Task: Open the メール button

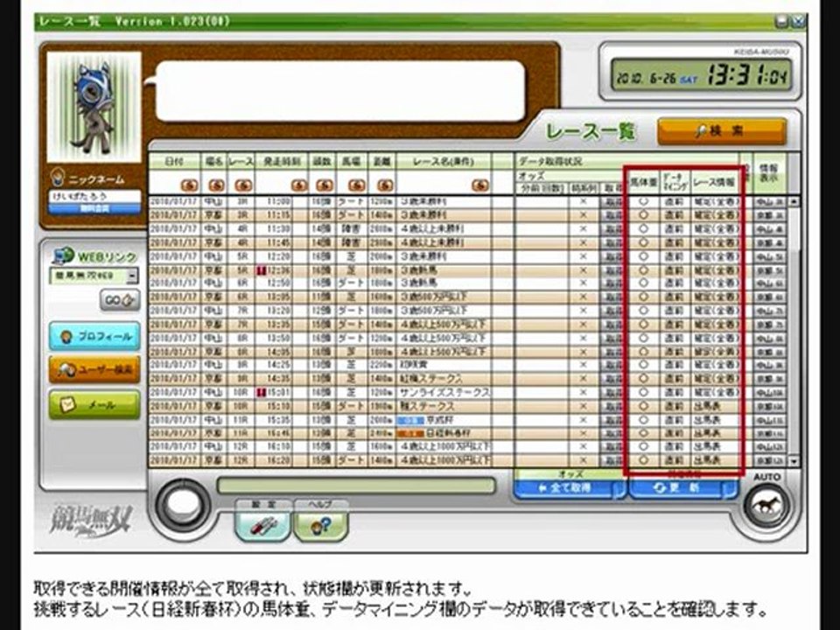Action: [x=94, y=405]
